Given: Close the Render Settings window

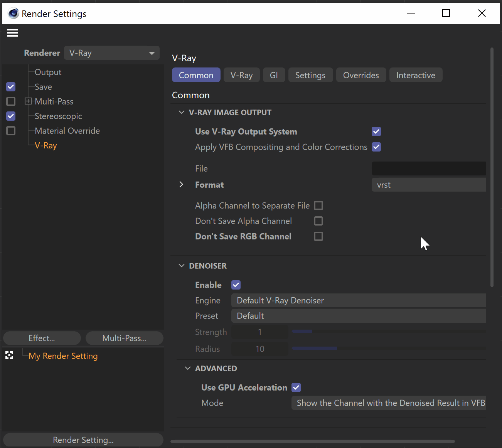Looking at the screenshot, I should [482, 13].
